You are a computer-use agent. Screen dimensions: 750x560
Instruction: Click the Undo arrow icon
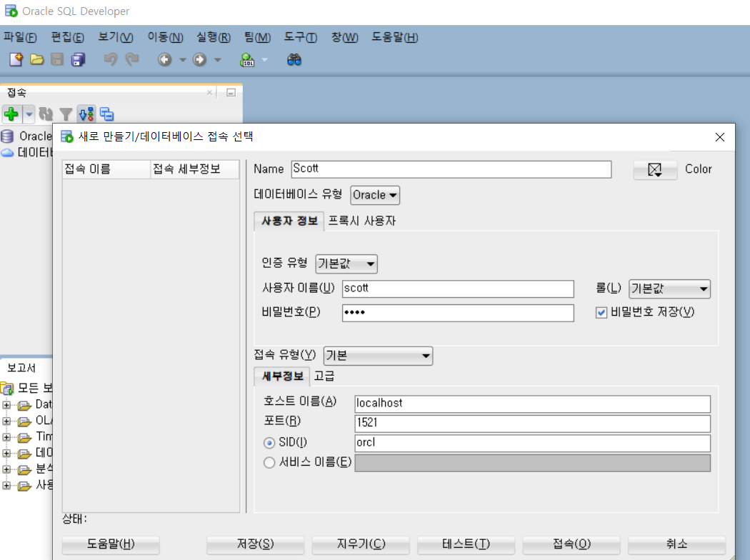111,60
